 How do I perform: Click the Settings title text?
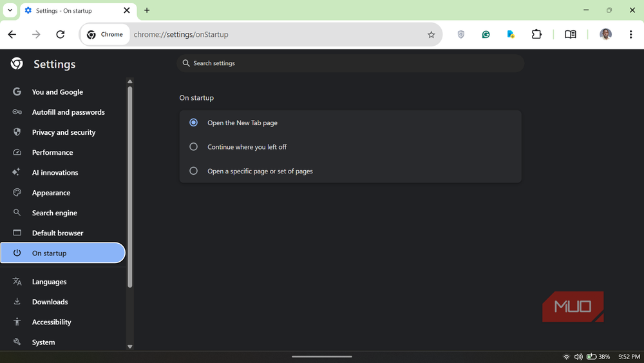click(x=55, y=64)
